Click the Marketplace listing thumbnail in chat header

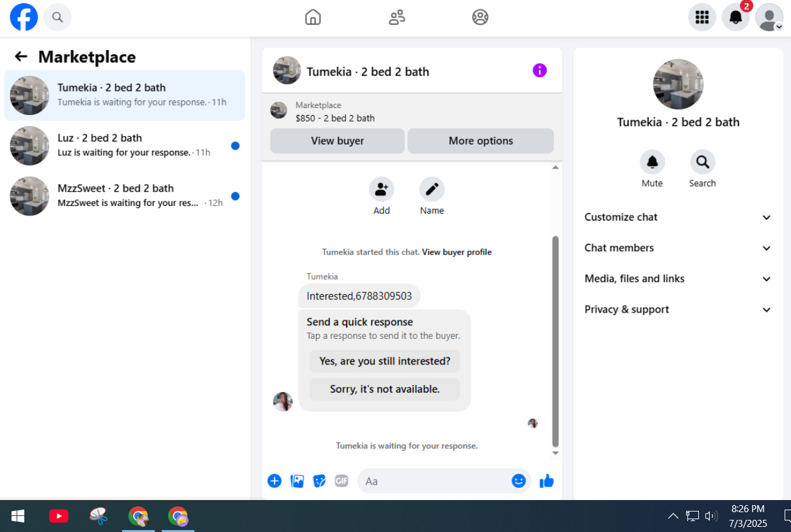pyautogui.click(x=279, y=110)
